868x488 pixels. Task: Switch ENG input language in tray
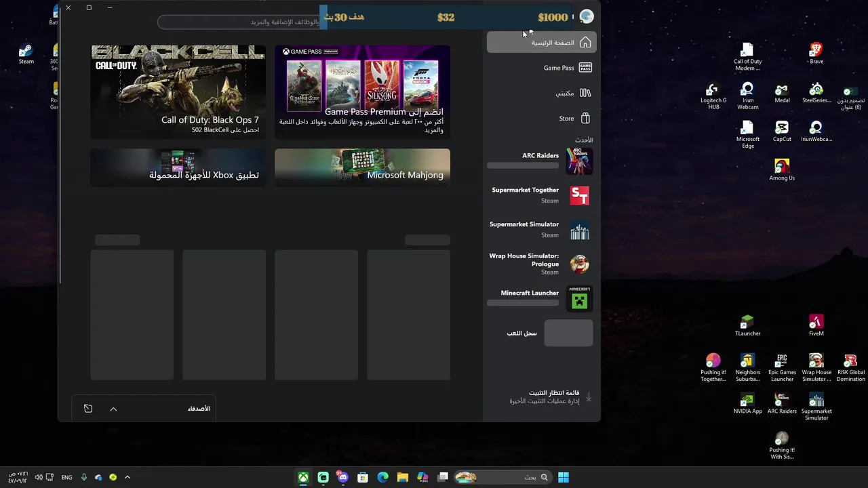pyautogui.click(x=66, y=477)
